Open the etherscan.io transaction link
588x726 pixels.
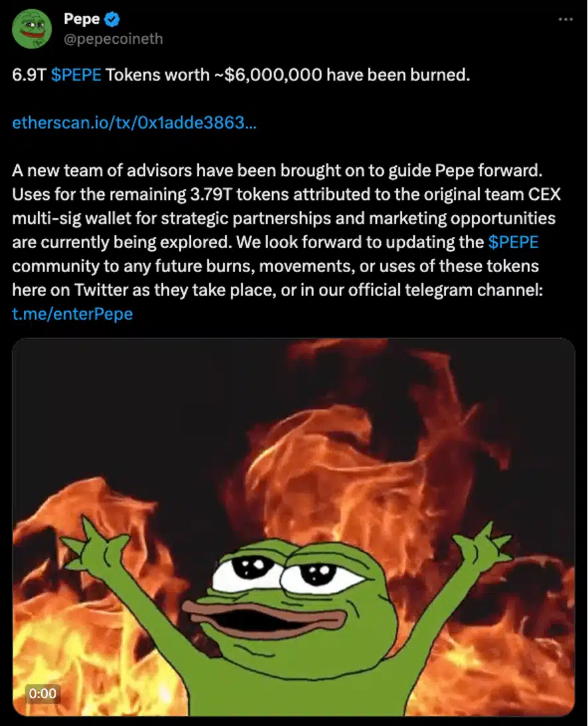tap(134, 123)
